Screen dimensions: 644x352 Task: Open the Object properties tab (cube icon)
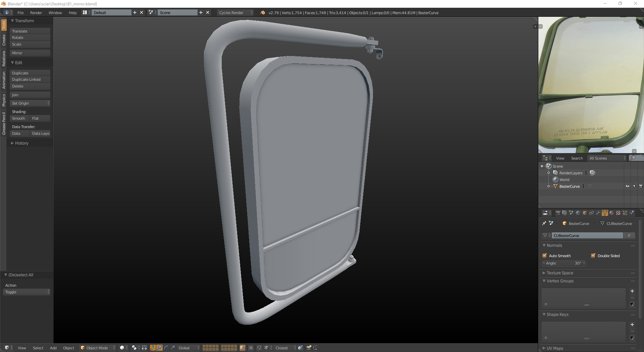[585, 213]
